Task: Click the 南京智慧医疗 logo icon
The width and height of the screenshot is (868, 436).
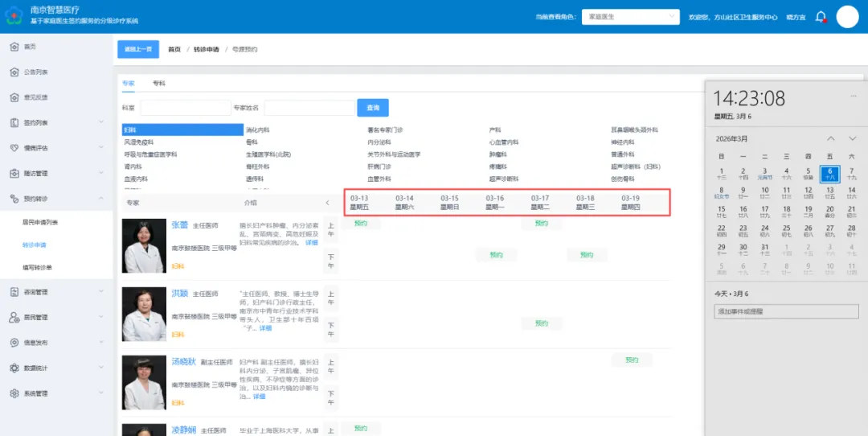Action: (14, 17)
